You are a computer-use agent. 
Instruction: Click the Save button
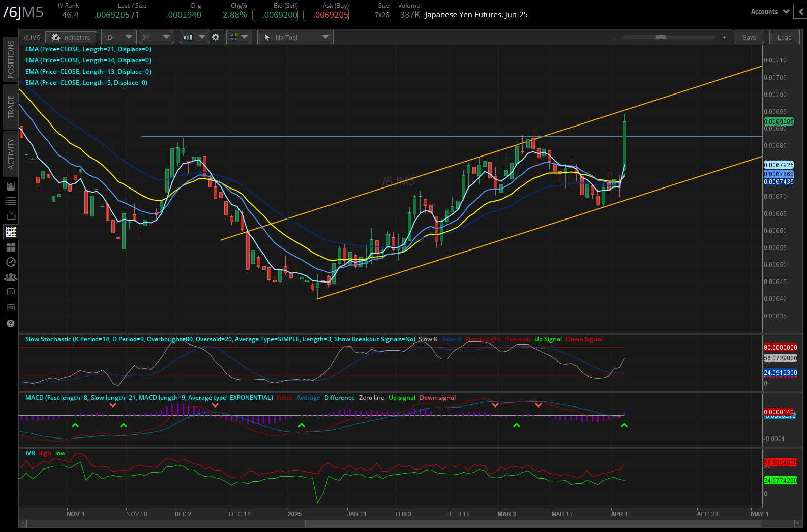point(749,37)
